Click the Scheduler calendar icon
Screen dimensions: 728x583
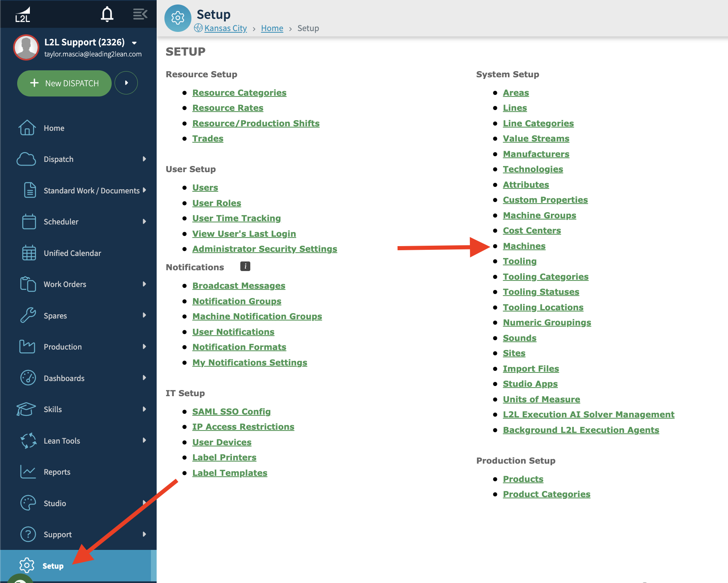(x=29, y=222)
